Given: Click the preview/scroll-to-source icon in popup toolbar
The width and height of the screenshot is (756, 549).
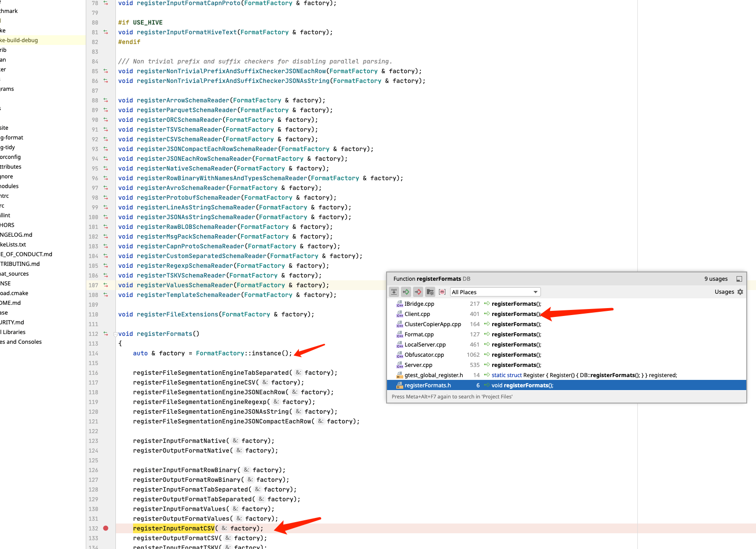Looking at the screenshot, I should [394, 292].
